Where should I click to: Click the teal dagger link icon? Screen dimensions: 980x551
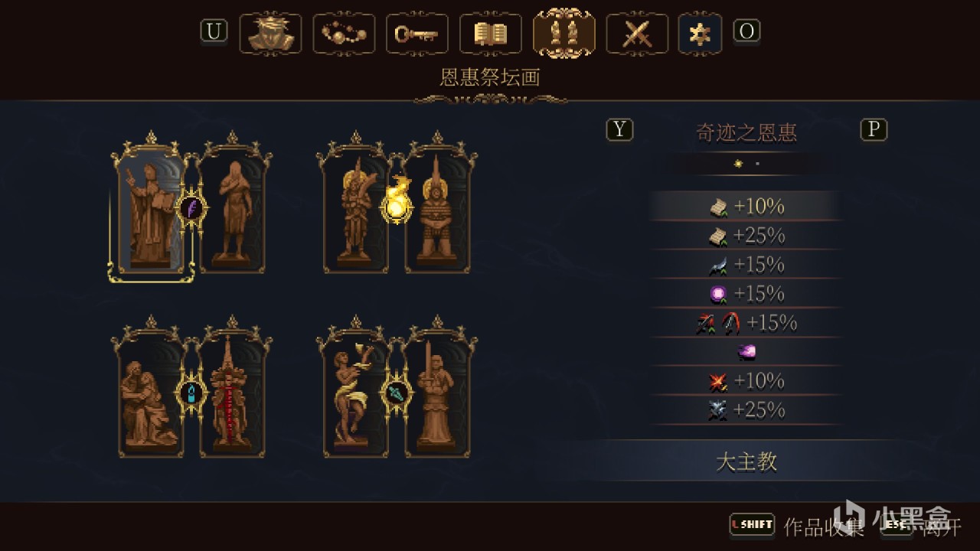pos(397,393)
